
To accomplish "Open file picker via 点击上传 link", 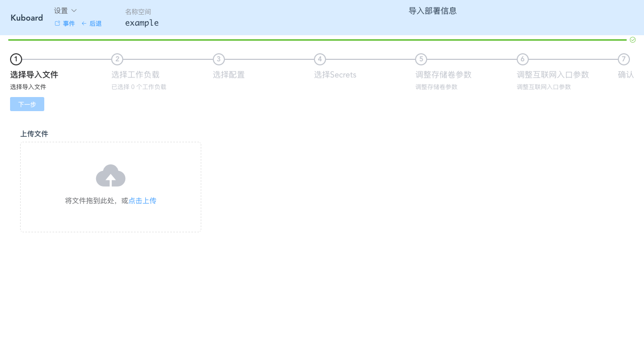I will point(142,200).
